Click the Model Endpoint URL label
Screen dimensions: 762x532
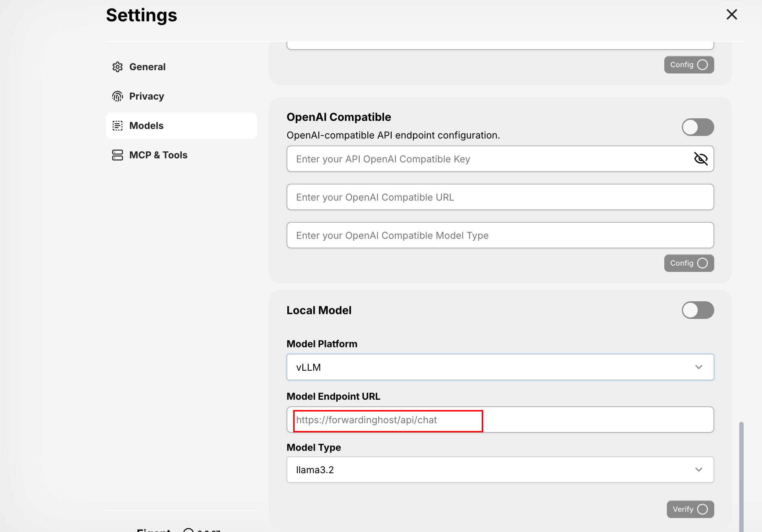click(333, 396)
